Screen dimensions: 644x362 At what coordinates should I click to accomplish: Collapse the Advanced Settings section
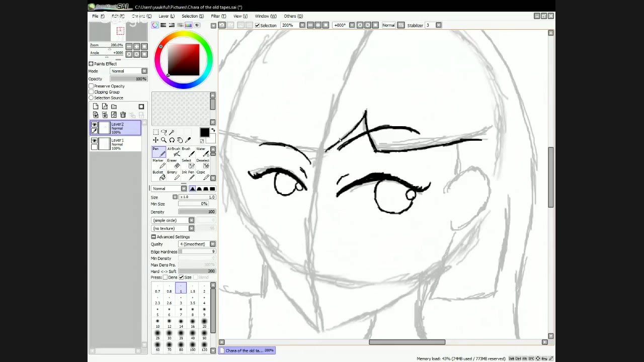[x=153, y=237]
